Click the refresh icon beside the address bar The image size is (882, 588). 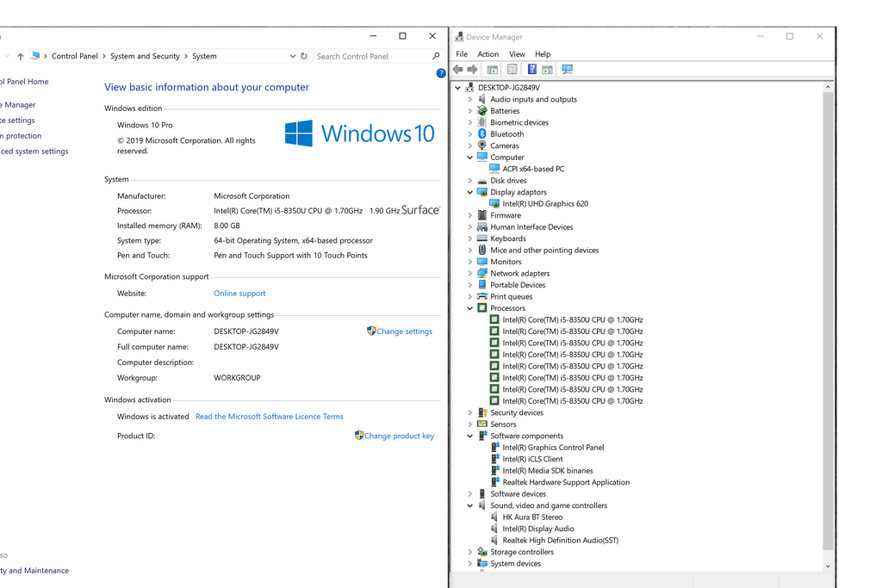coord(304,56)
